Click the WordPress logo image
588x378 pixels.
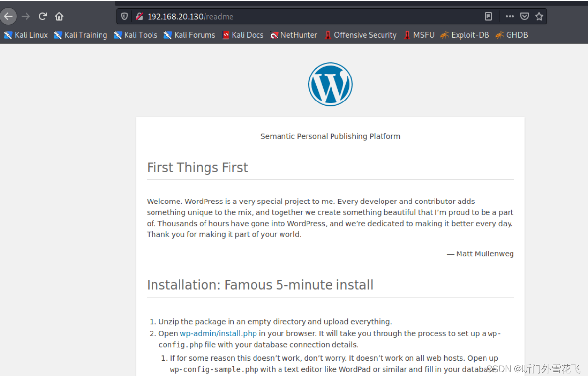coord(331,84)
